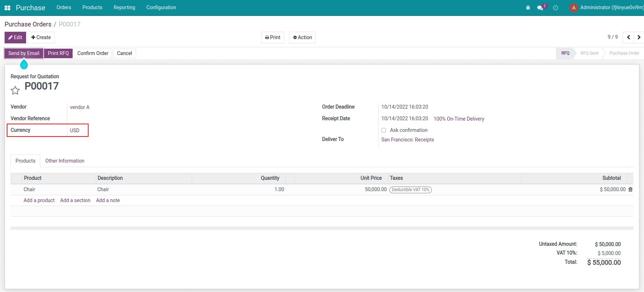Click the Confirm Order button
Screen dimensions: 644x292
93,53
